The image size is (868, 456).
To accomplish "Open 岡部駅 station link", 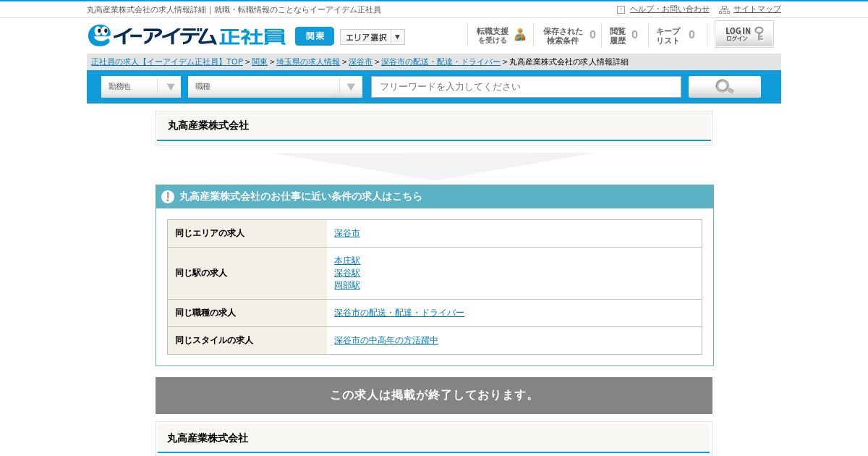I will click(x=347, y=285).
